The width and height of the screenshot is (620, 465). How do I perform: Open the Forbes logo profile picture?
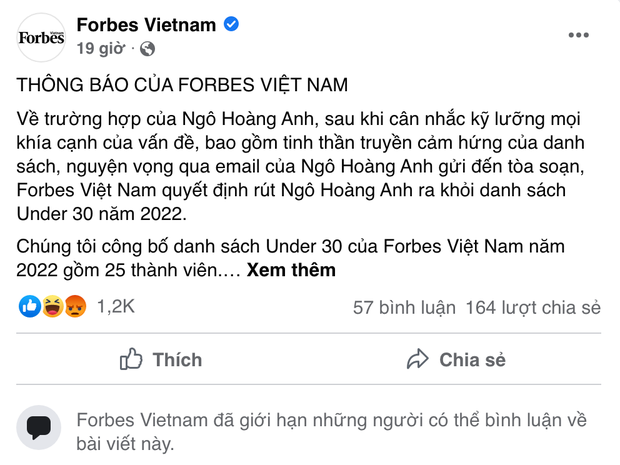(x=40, y=36)
